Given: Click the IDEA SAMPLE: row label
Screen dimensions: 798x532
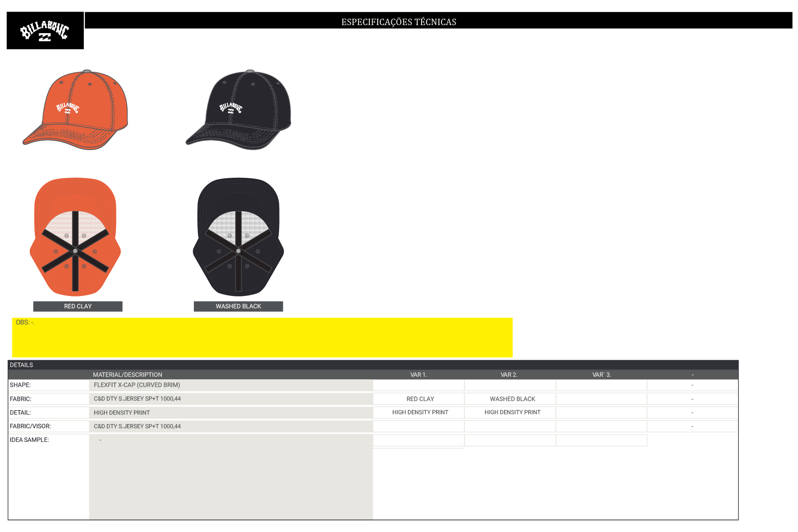Looking at the screenshot, I should click(29, 440).
